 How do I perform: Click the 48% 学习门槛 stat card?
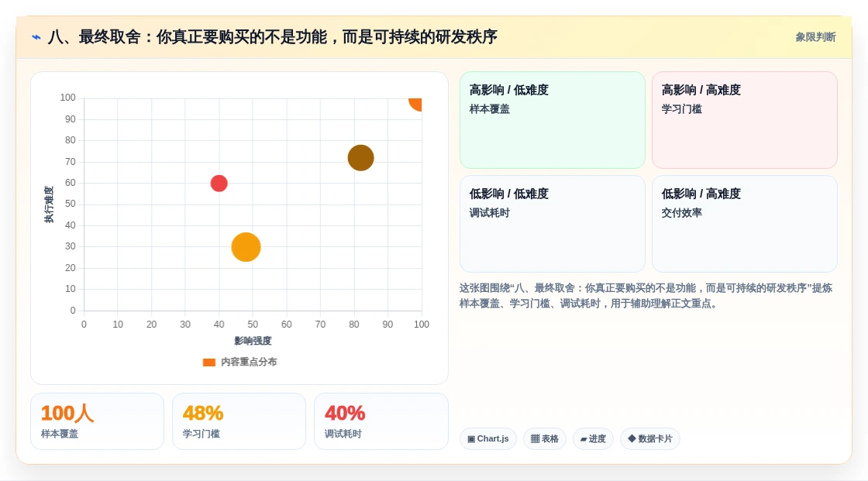[x=239, y=421]
